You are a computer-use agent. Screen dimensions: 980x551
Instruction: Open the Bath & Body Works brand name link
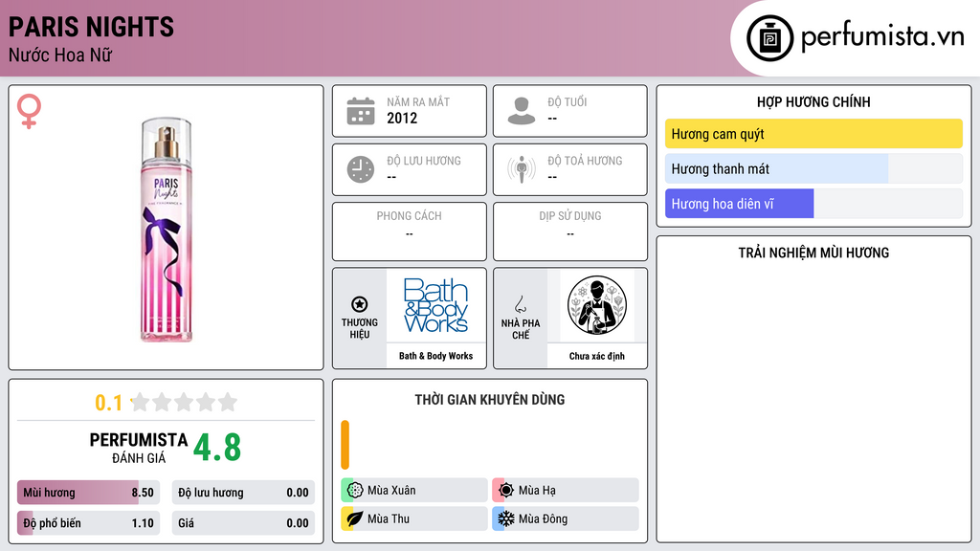point(435,356)
